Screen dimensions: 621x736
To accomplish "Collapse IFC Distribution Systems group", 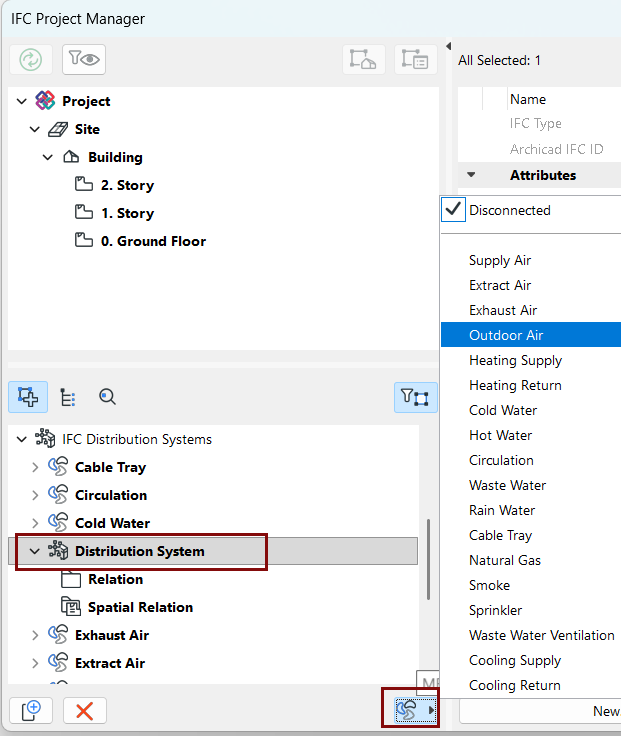I will tap(22, 439).
